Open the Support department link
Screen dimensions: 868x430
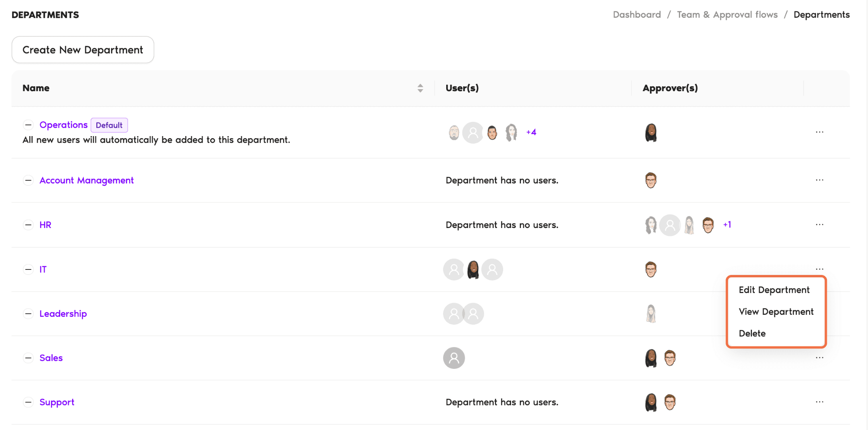pos(57,402)
